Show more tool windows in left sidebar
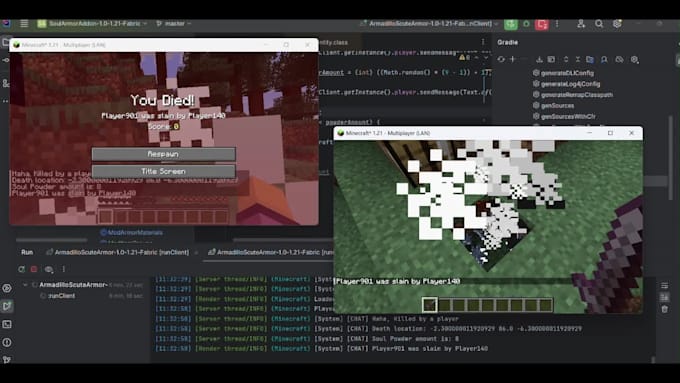680x383 pixels. (6, 101)
